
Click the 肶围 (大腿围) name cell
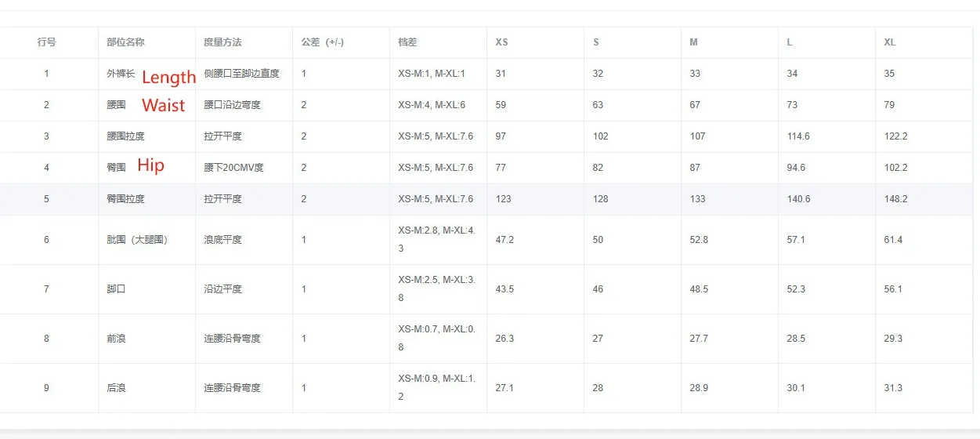click(137, 240)
